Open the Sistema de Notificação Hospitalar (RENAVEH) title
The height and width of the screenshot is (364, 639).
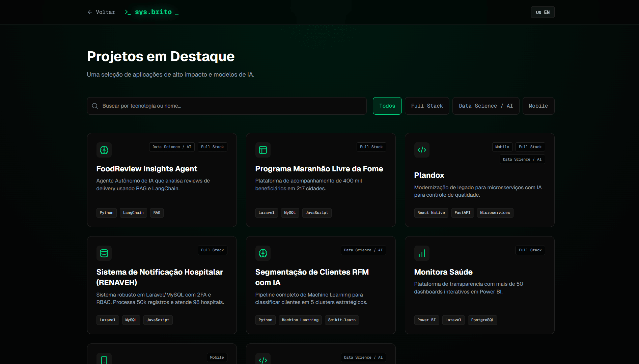160,277
